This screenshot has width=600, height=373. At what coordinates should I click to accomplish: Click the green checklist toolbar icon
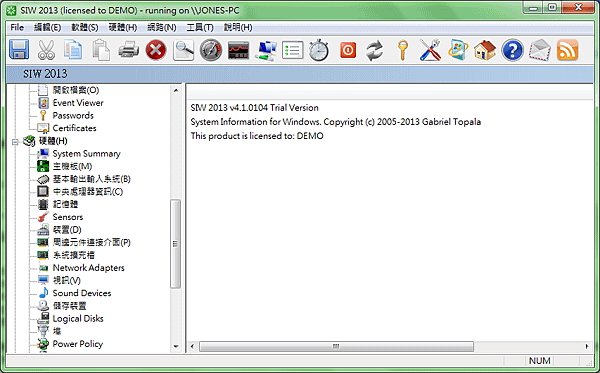(293, 50)
